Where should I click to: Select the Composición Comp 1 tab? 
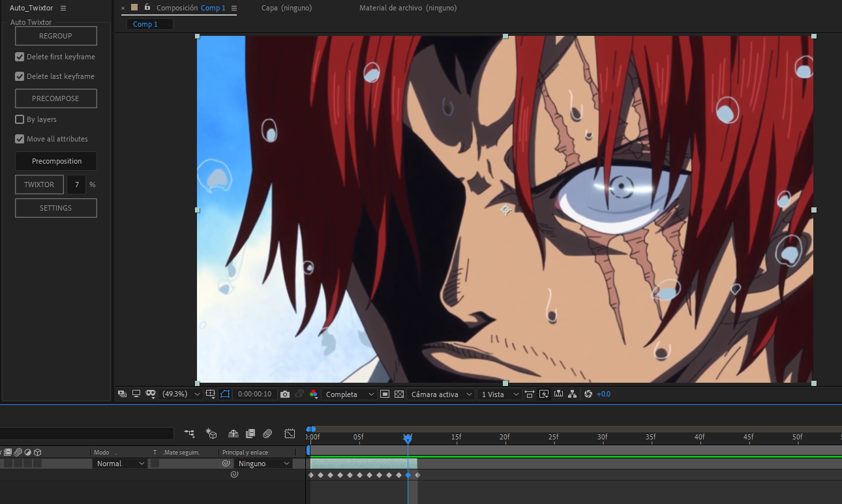coord(191,8)
